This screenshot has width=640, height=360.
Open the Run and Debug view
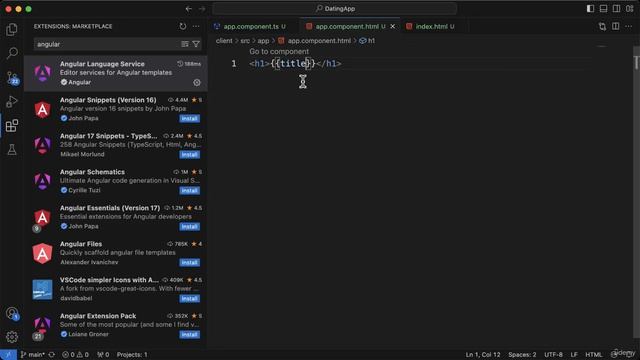[12, 101]
